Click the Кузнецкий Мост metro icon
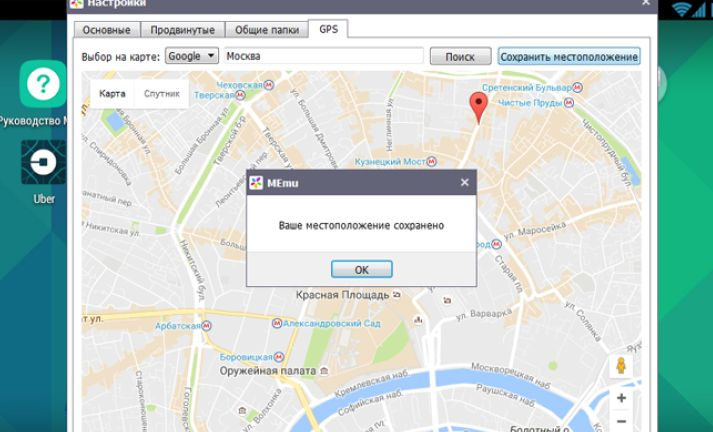The height and width of the screenshot is (432, 713). click(432, 161)
